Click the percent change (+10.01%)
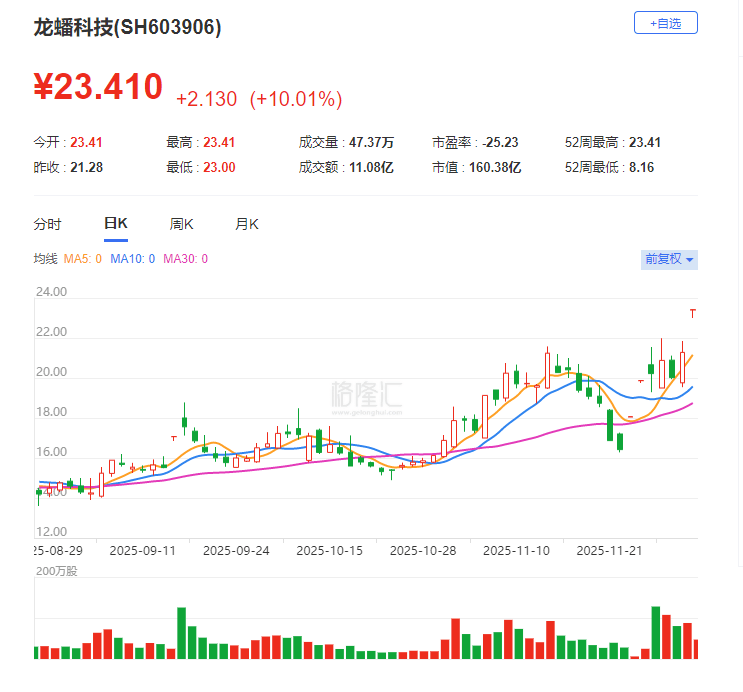743x692 pixels. [296, 99]
